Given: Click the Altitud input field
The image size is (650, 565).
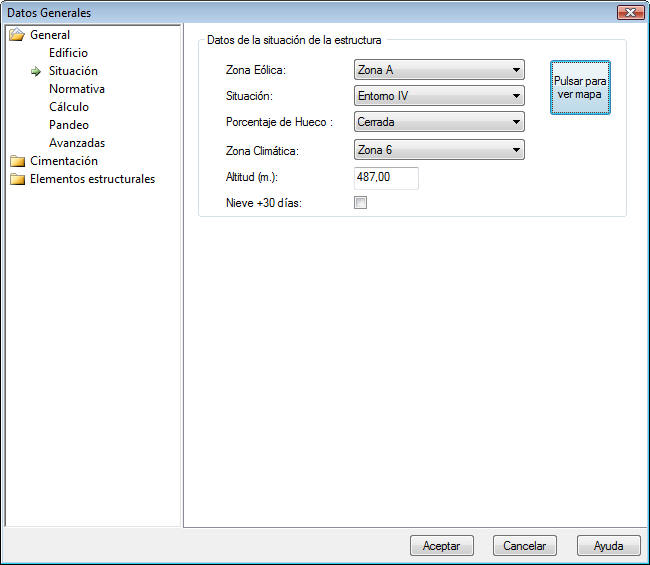Looking at the screenshot, I should (x=386, y=178).
